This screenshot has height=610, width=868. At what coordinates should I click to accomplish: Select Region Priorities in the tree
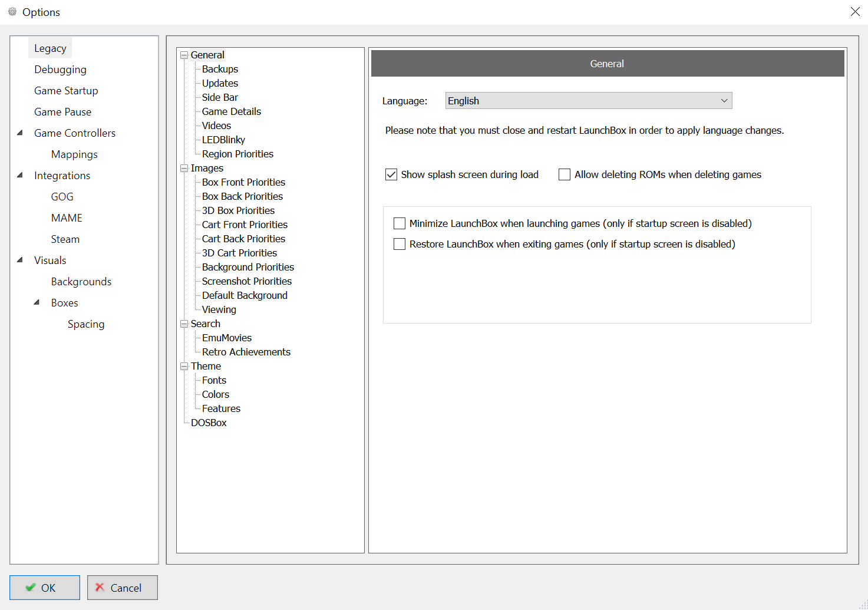pyautogui.click(x=237, y=154)
